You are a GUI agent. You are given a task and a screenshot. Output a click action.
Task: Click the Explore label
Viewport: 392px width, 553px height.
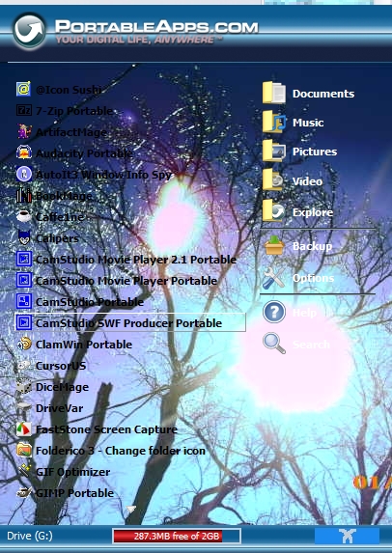[x=313, y=212]
